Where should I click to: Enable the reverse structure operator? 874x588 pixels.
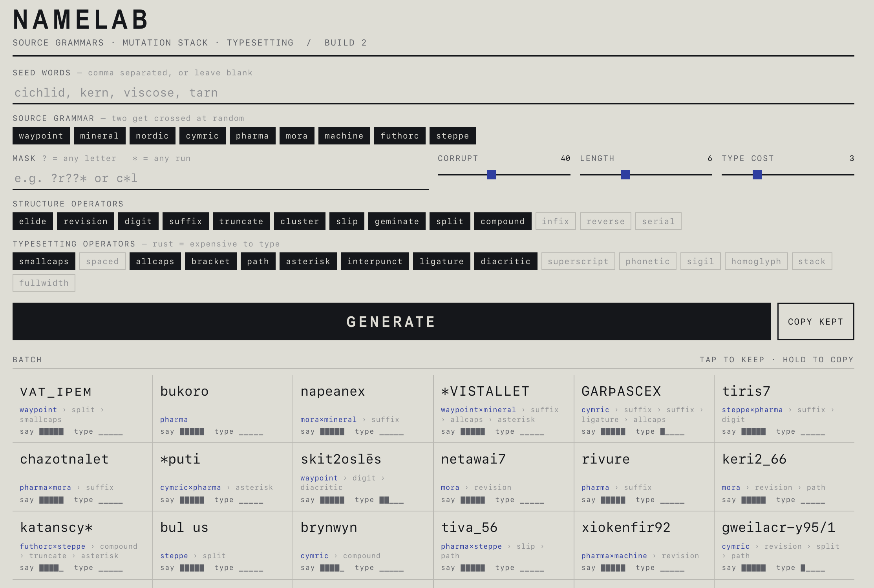pyautogui.click(x=605, y=221)
